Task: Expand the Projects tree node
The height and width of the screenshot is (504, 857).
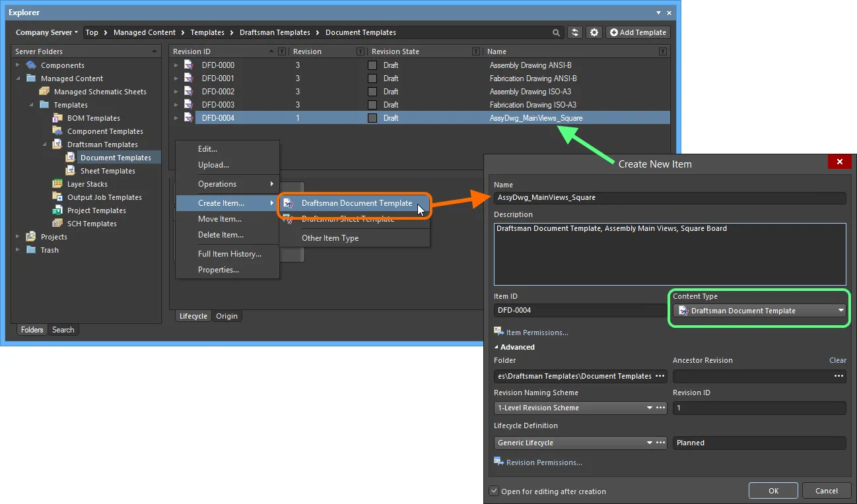Action: [x=18, y=237]
